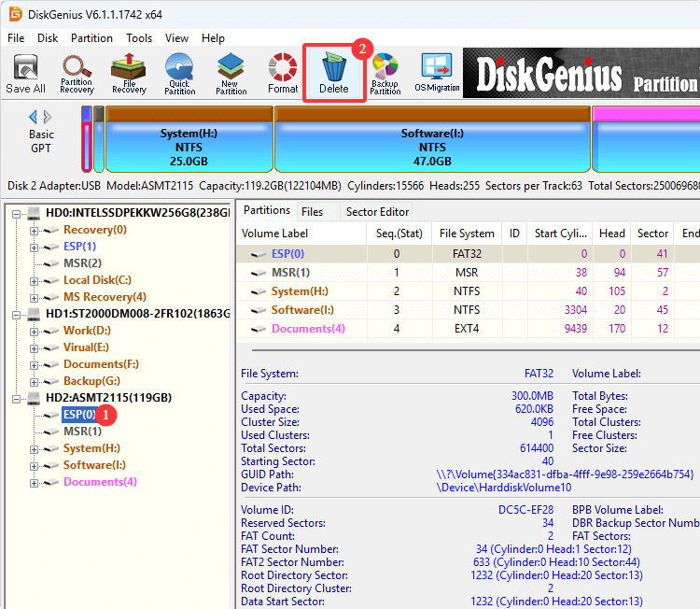The image size is (700, 609).
Task: Click the Save All toolbar icon
Action: [x=25, y=74]
